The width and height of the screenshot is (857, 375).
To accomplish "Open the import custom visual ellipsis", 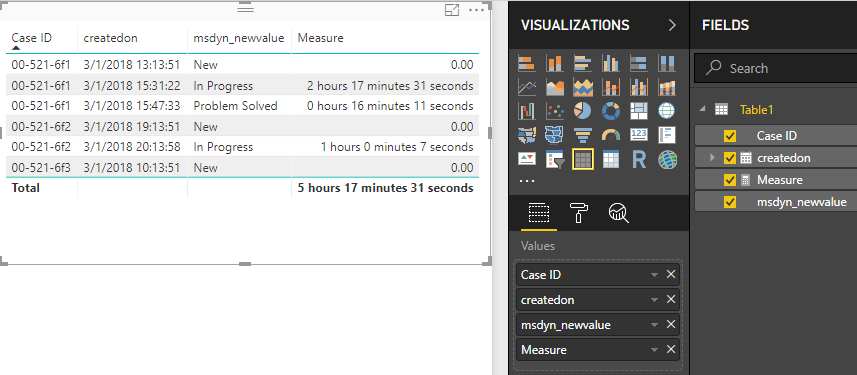I will point(527,180).
